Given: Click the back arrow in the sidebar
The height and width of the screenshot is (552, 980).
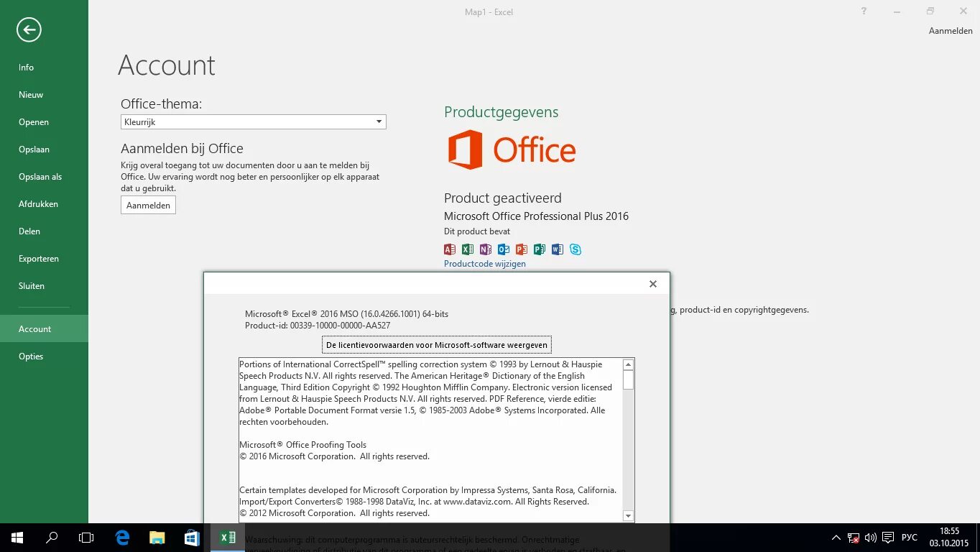Looking at the screenshot, I should (x=29, y=29).
